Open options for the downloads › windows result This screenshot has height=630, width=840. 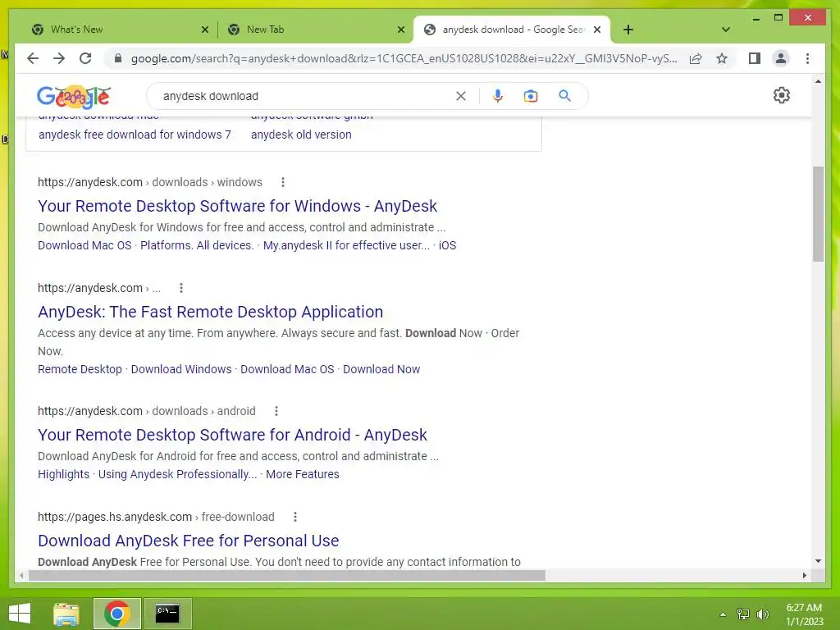point(283,182)
